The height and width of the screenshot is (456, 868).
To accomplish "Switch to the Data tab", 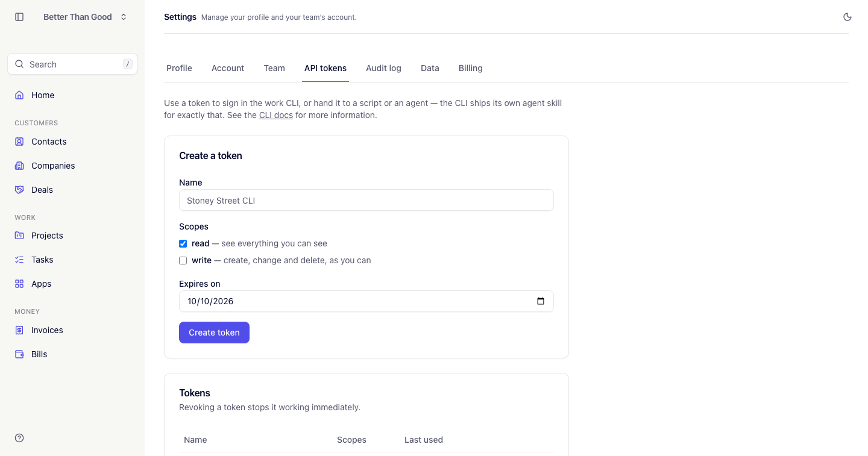I will pos(430,68).
